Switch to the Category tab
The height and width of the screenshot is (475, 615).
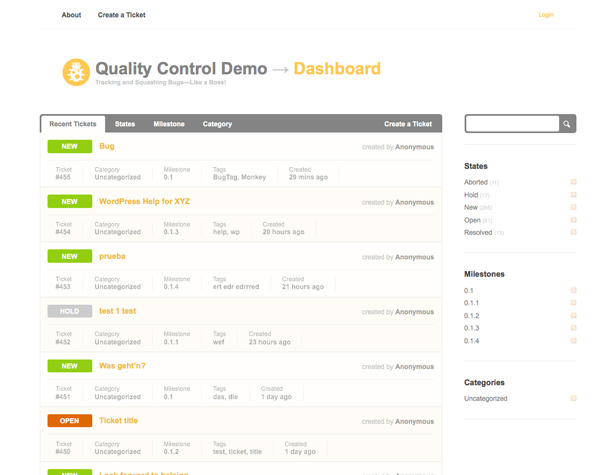pyautogui.click(x=217, y=124)
